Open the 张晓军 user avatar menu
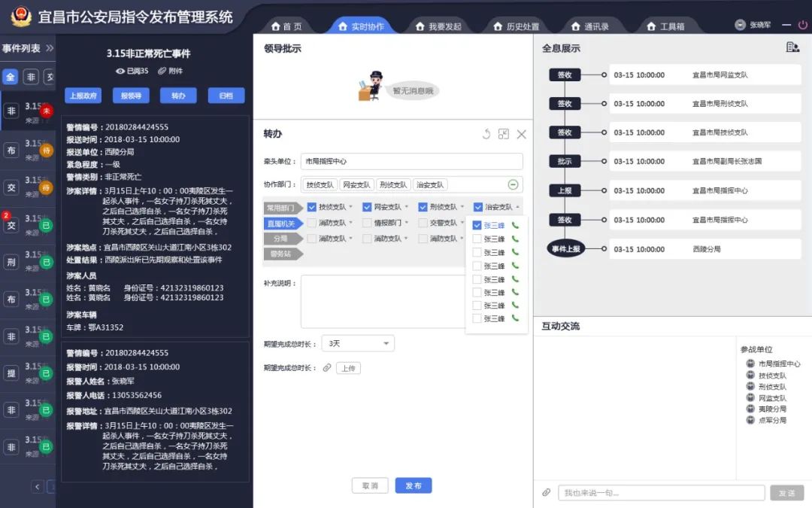 click(x=739, y=23)
